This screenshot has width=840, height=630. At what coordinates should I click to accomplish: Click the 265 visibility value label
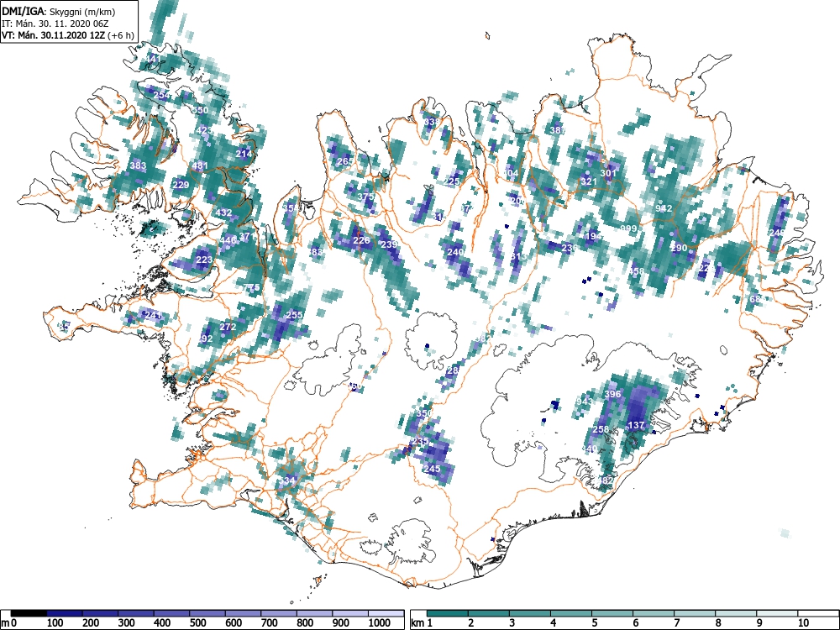tap(345, 161)
